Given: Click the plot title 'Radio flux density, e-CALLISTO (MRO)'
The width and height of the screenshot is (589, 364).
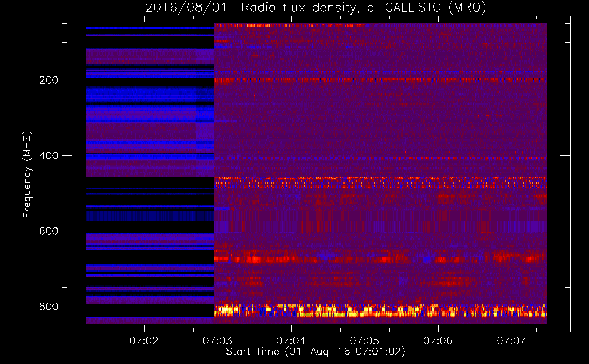Looking at the screenshot, I should (x=363, y=8).
